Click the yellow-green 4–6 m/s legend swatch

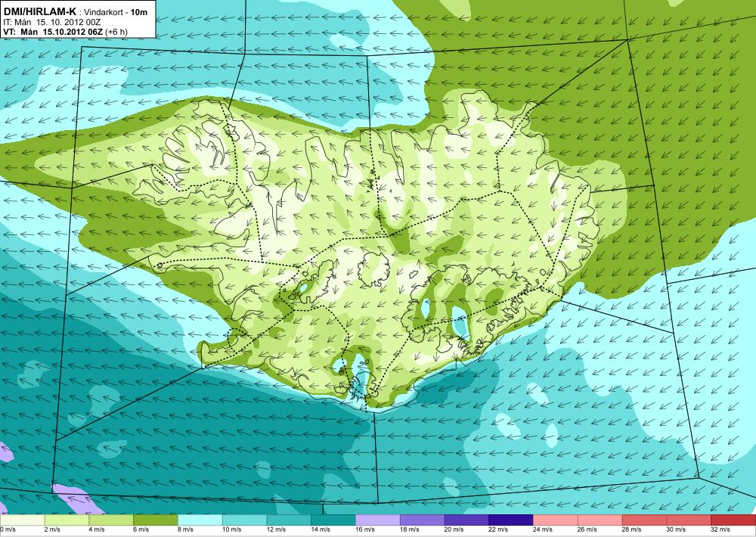111,520
